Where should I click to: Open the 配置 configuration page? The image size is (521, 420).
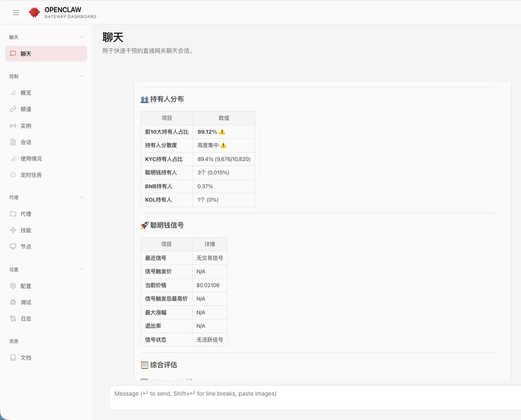click(46, 286)
